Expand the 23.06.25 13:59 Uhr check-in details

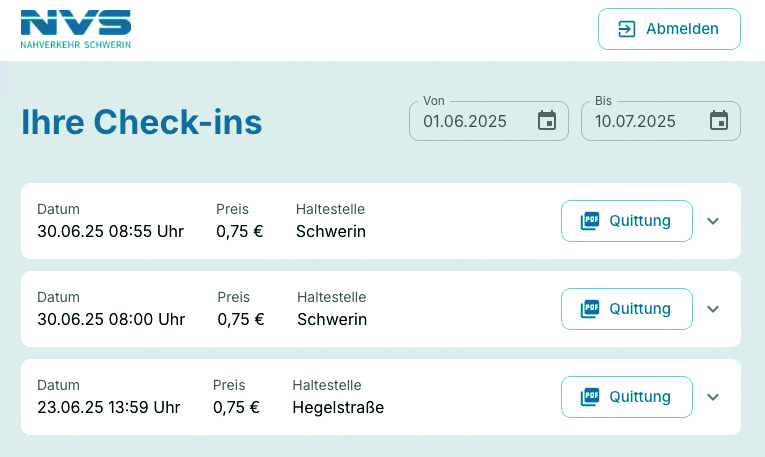pyautogui.click(x=713, y=397)
